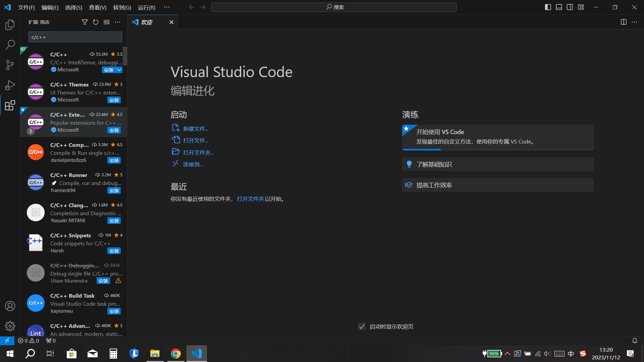Refresh the extensions list
Image resolution: width=644 pixels, height=362 pixels.
[x=96, y=22]
